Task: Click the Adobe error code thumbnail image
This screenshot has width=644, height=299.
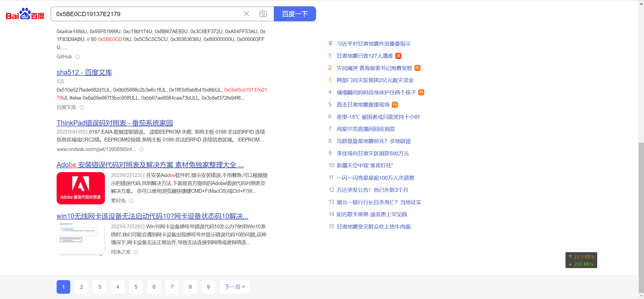Action: click(81, 188)
